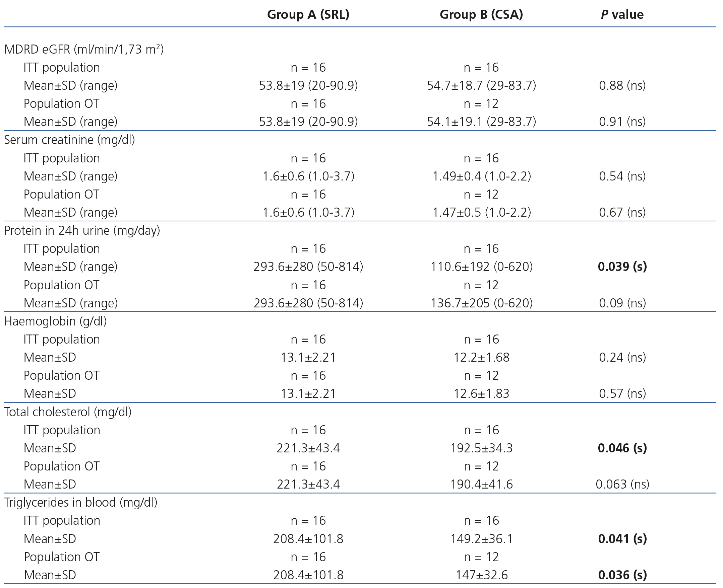This screenshot has width=723, height=588.
Task: Select the P value column header
Action: (622, 14)
